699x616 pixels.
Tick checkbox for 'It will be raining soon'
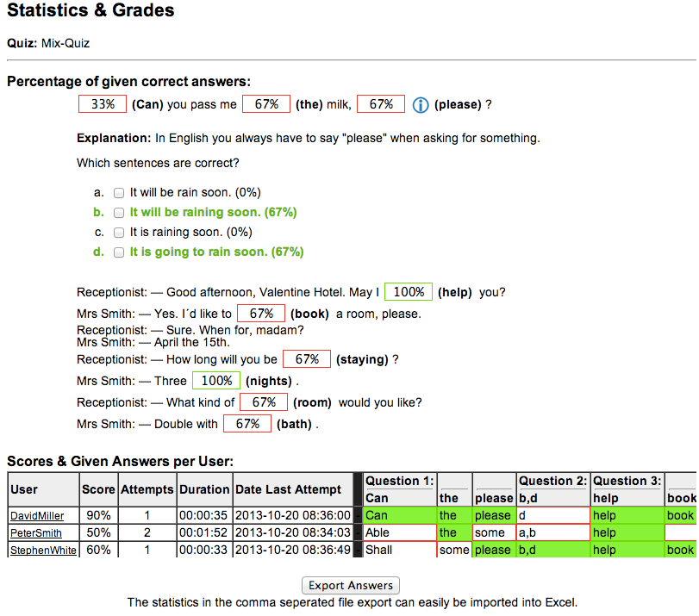(x=120, y=213)
